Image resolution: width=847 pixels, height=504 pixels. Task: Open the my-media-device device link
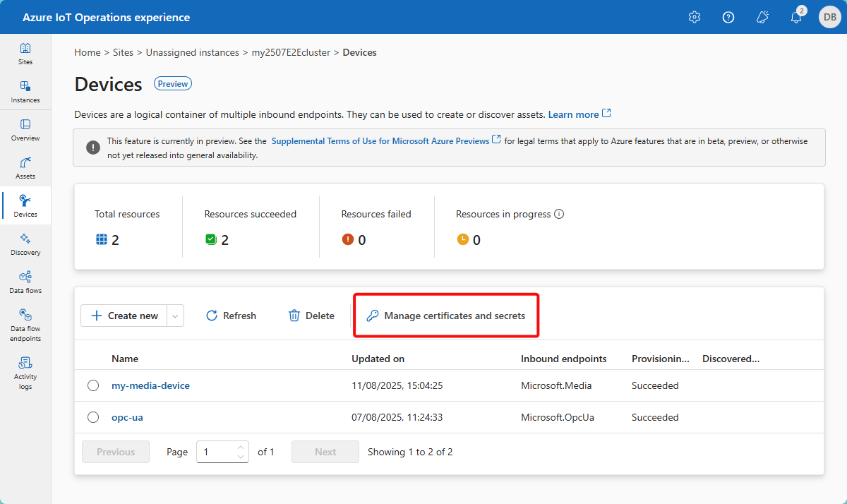tap(150, 385)
